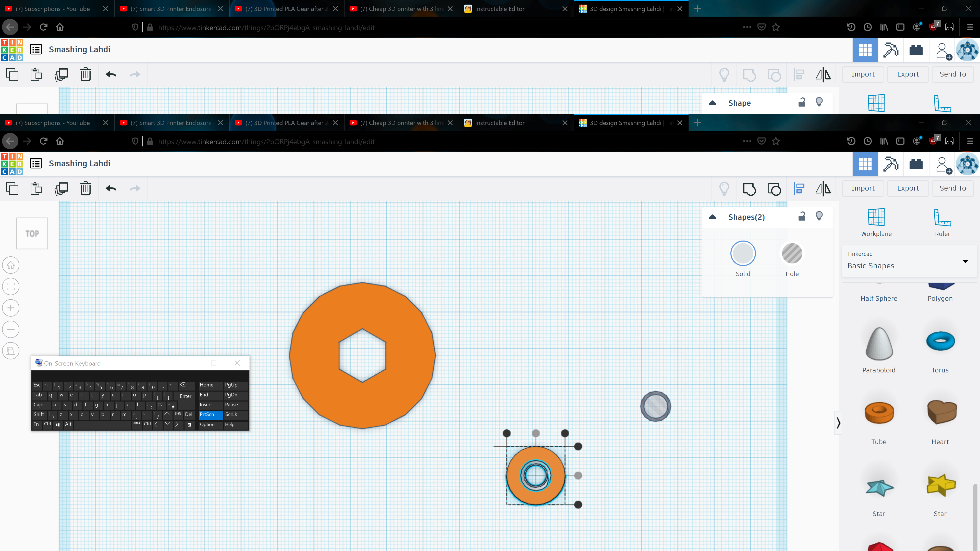Delete selection with trash icon
The width and height of the screenshot is (980, 551).
coord(85,189)
